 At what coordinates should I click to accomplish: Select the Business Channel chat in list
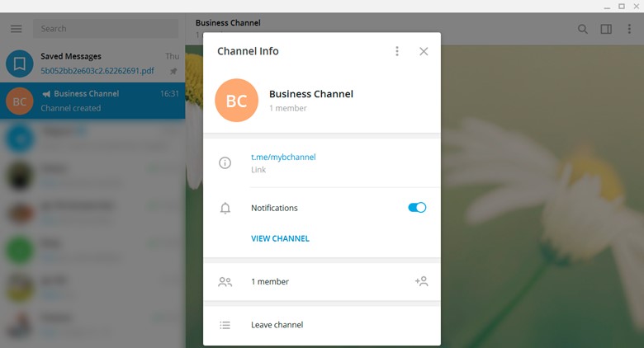[x=92, y=101]
